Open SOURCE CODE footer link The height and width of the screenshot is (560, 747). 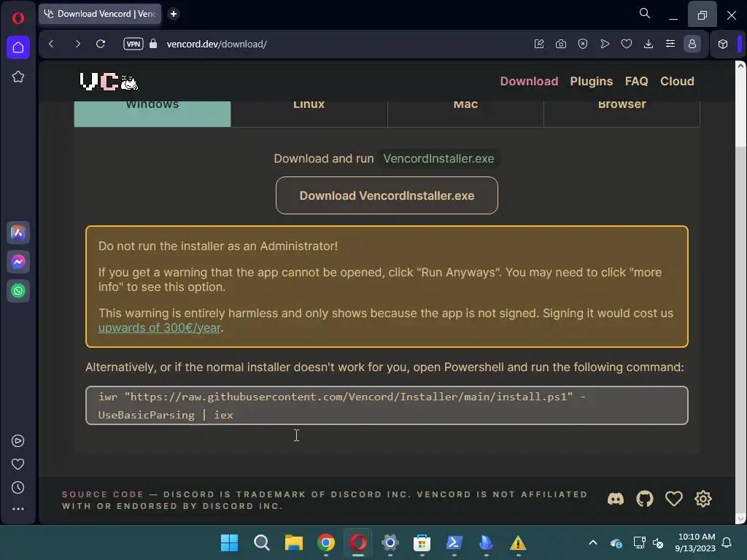tap(103, 495)
